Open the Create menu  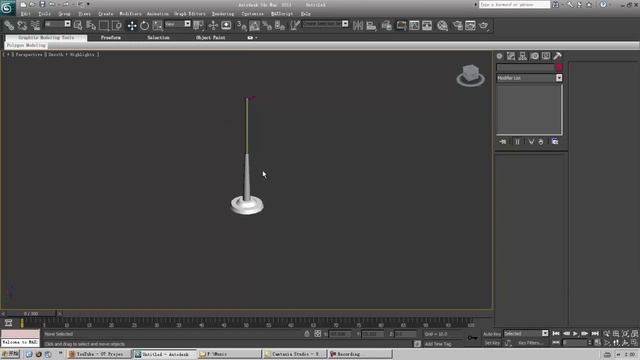point(106,14)
